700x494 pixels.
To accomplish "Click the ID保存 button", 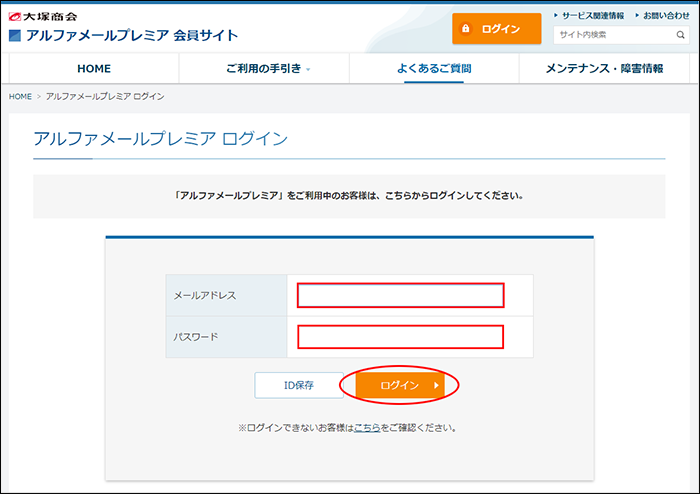I will point(299,385).
